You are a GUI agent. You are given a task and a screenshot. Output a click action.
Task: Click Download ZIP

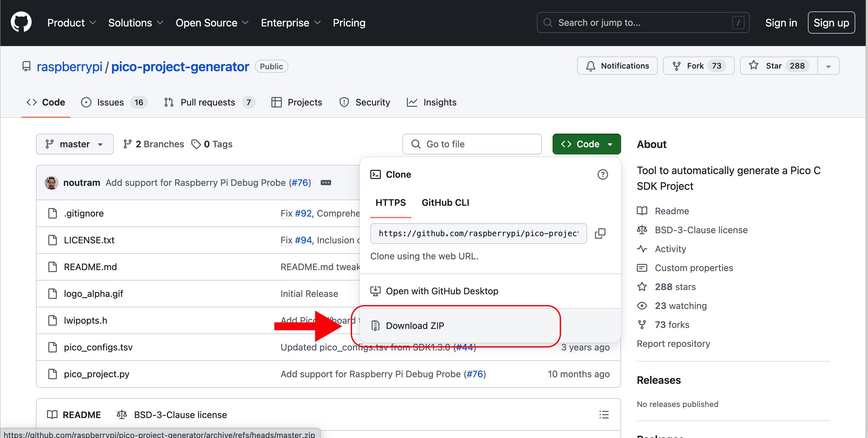[415, 325]
